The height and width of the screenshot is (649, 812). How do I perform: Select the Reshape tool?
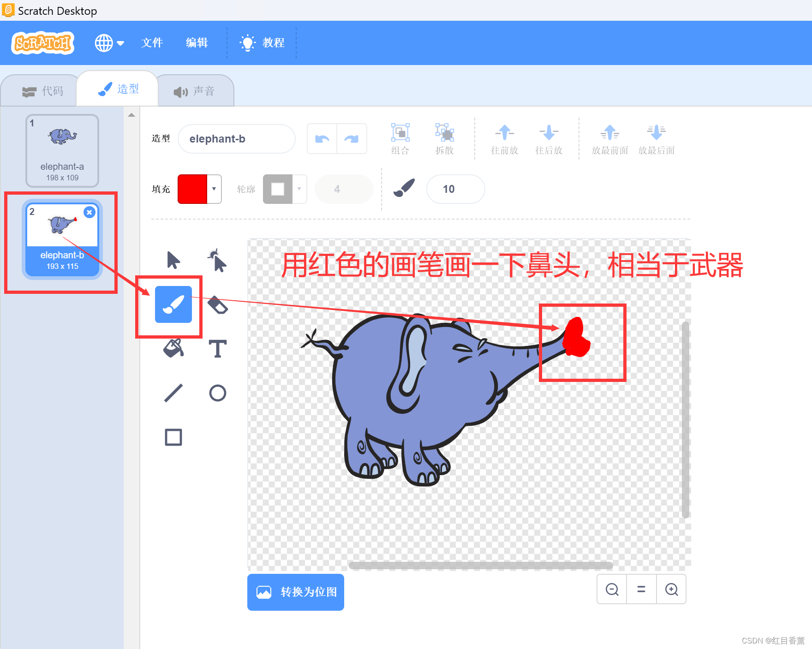217,260
